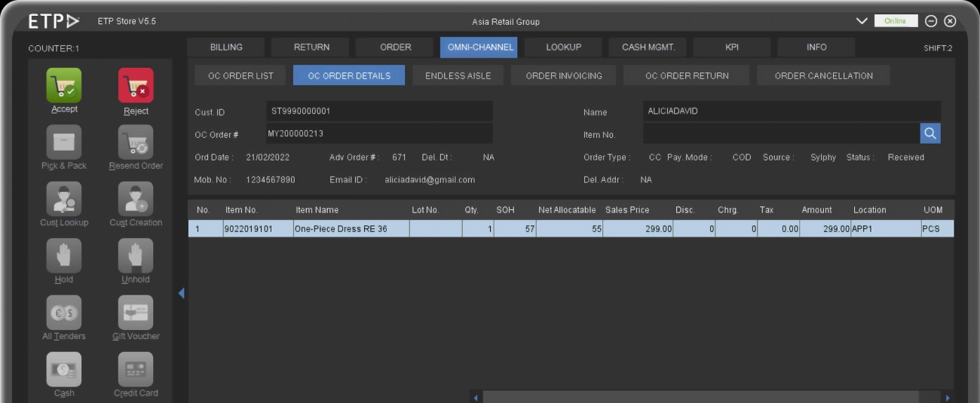Click the Resend Order icon
The height and width of the screenshot is (403, 980).
(x=136, y=142)
